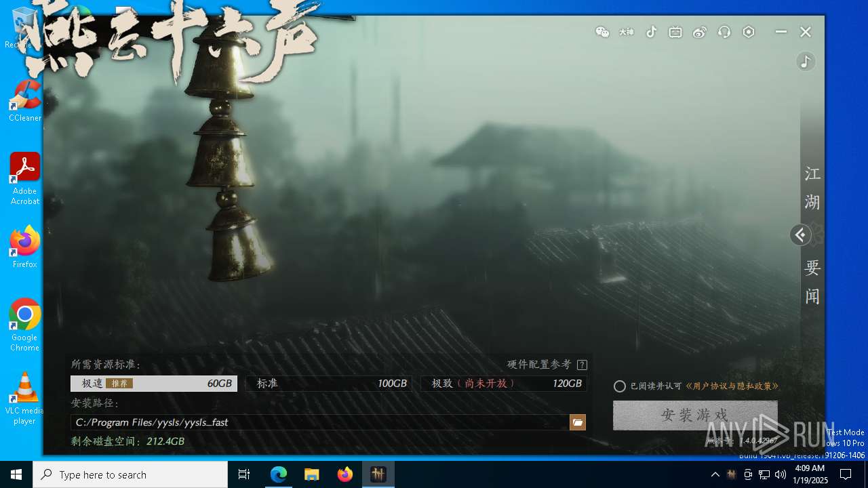This screenshot has width=868, height=488.
Task: Launch Microsoft Edge from taskbar
Action: coord(279,474)
